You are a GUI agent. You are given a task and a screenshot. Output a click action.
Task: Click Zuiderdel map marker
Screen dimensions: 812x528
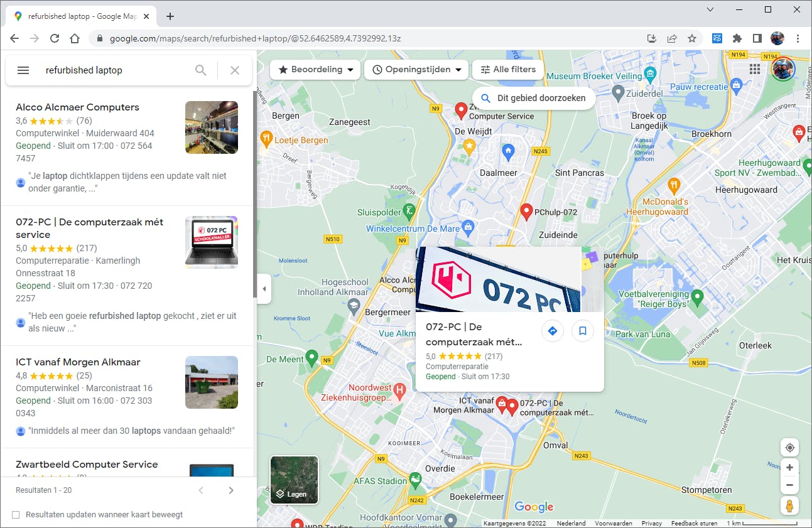618,94
